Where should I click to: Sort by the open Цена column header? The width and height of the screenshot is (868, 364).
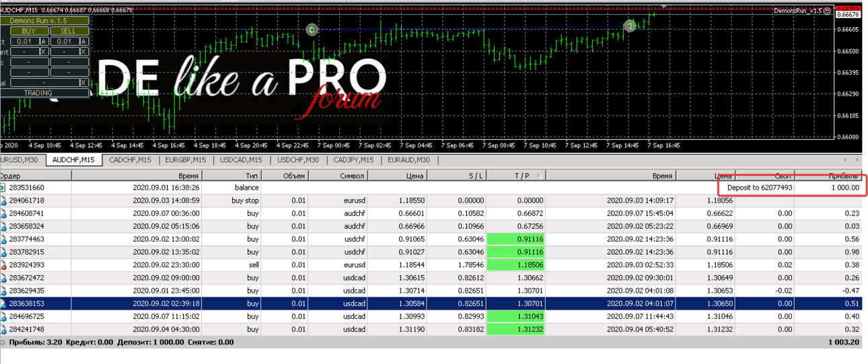[x=398, y=176]
